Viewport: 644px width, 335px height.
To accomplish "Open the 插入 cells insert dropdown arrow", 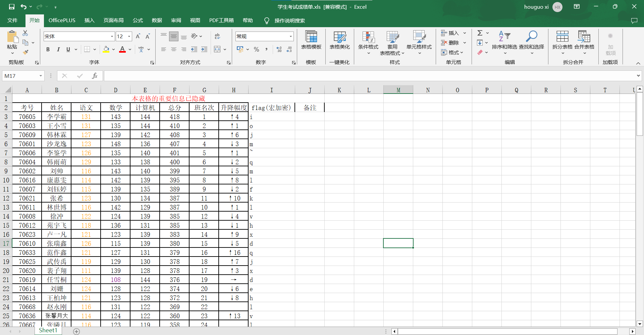I will coord(465,33).
